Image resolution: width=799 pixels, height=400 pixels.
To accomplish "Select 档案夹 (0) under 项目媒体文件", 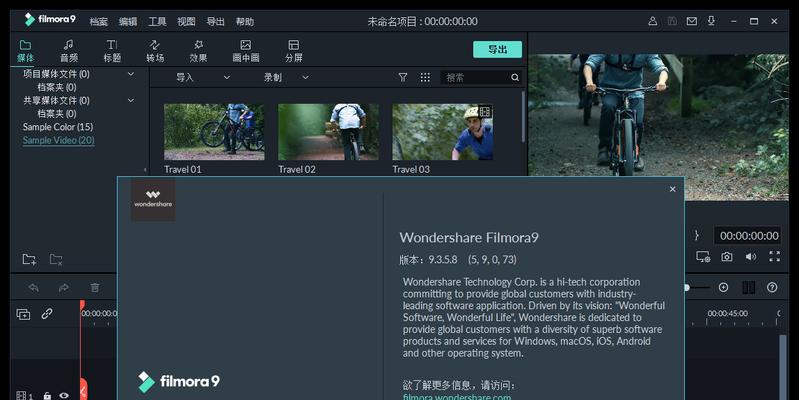I will point(57,87).
